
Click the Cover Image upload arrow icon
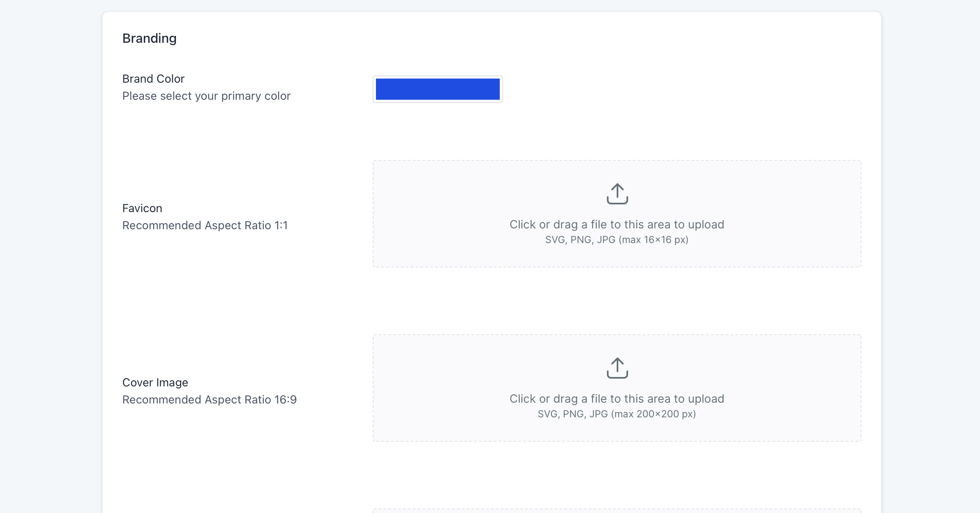617,368
